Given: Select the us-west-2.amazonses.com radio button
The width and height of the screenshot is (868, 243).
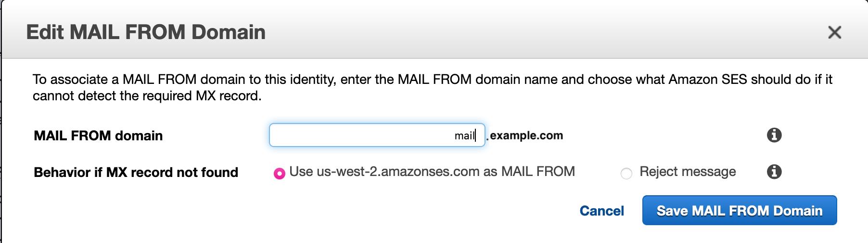Looking at the screenshot, I should coord(279,173).
